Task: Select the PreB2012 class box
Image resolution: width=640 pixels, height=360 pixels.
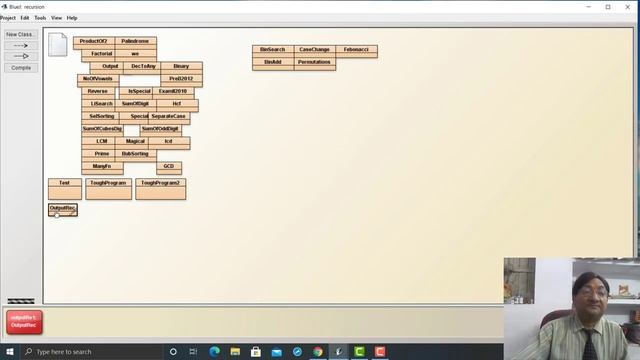Action: (x=182, y=80)
